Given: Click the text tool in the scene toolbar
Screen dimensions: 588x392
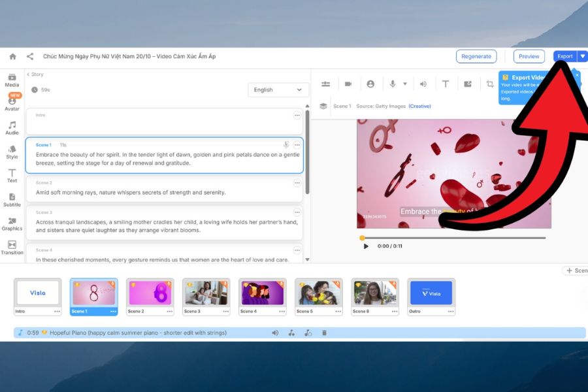Looking at the screenshot, I should tap(446, 84).
